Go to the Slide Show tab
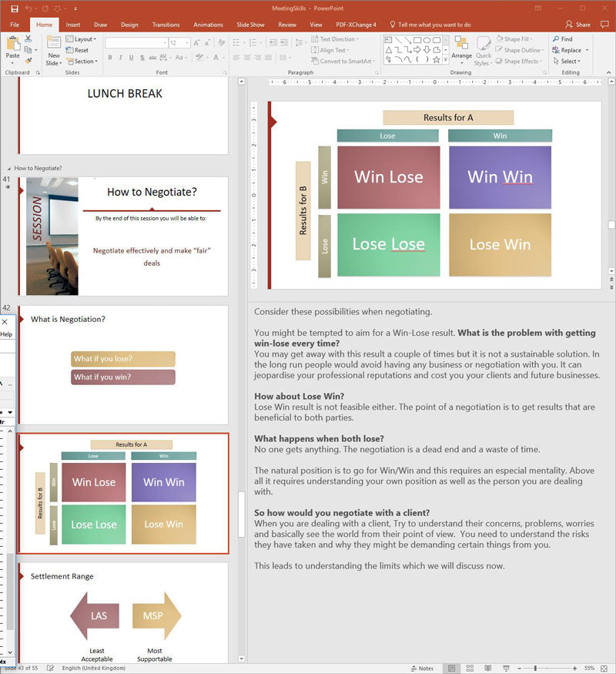616x674 pixels. click(250, 25)
